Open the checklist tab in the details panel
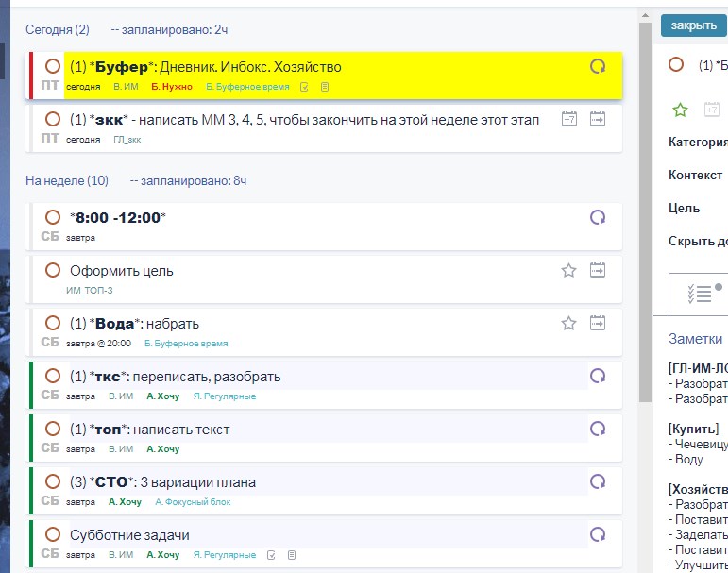The image size is (728, 573). click(x=701, y=294)
